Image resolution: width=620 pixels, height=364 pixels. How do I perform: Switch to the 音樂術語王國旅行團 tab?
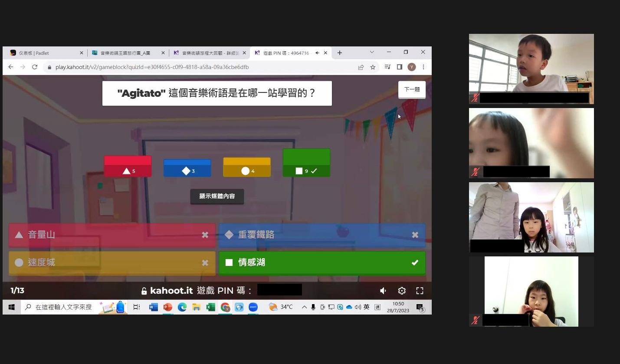coord(126,53)
